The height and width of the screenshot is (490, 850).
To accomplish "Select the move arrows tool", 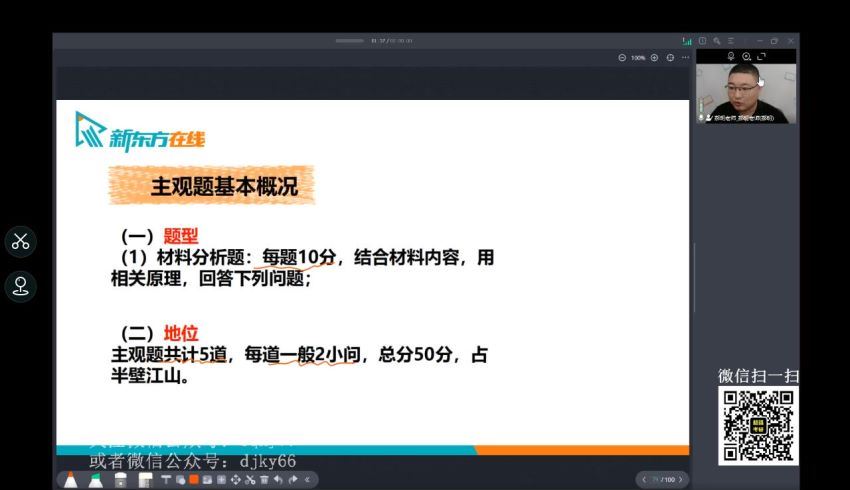I will (x=235, y=480).
